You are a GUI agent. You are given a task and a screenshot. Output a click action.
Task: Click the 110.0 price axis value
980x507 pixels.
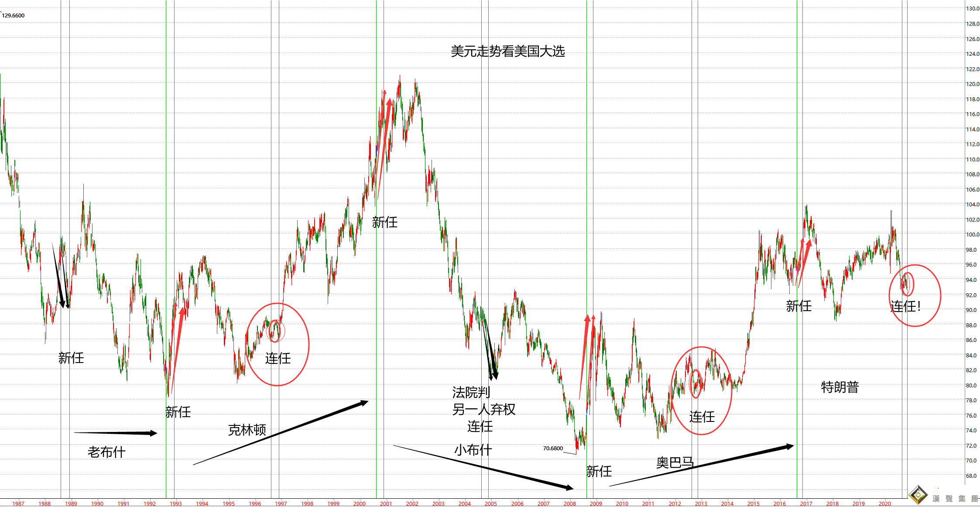click(x=973, y=159)
